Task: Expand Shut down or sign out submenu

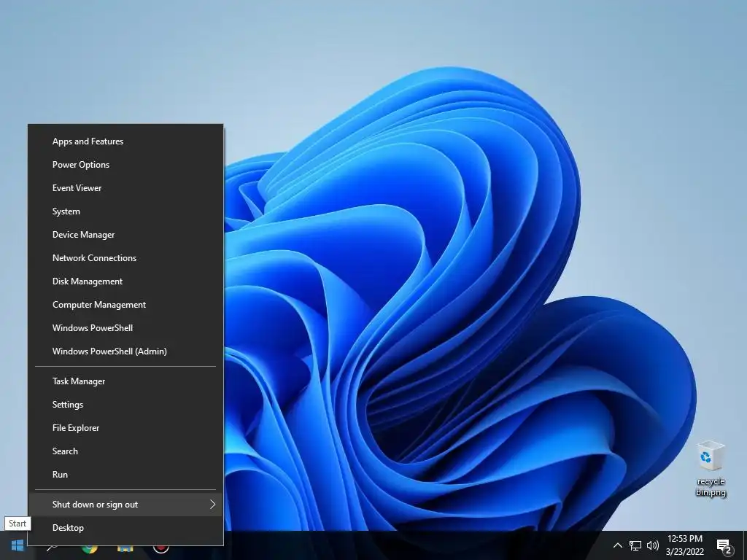Action: pos(125,505)
